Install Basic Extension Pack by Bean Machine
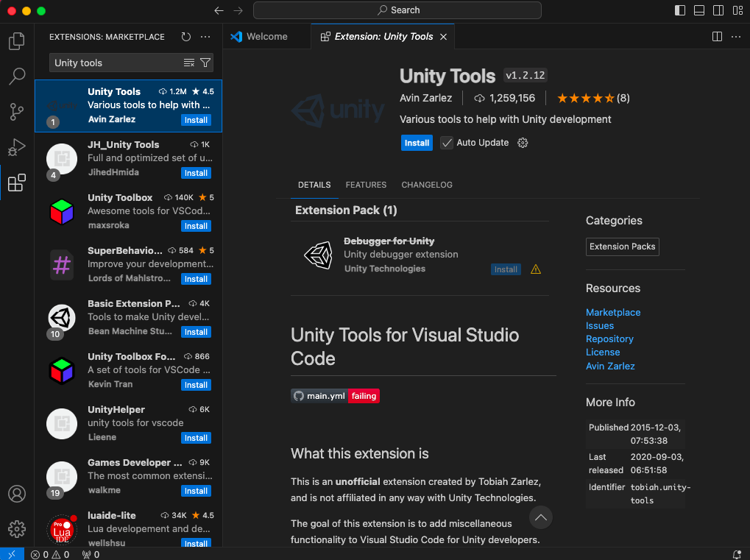 (x=196, y=332)
